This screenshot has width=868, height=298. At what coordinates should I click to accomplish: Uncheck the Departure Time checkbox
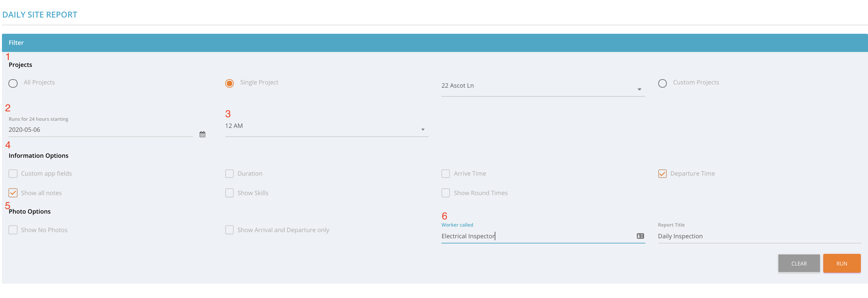(x=662, y=174)
